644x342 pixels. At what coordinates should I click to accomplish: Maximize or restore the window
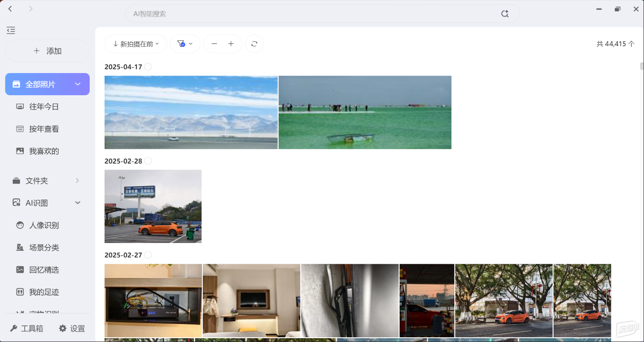point(618,9)
